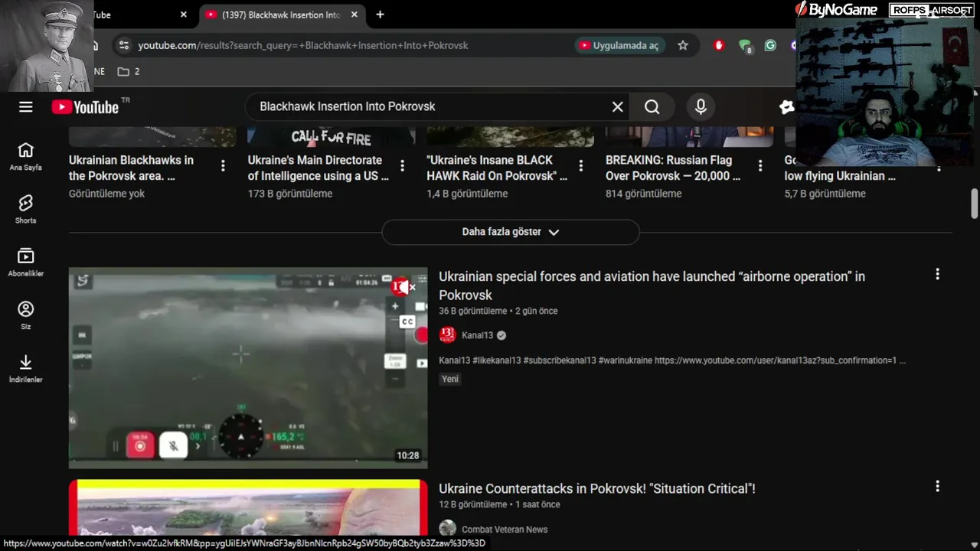980x551 pixels.
Task: Open the green extension icon with badge 8
Action: pyautogui.click(x=745, y=46)
